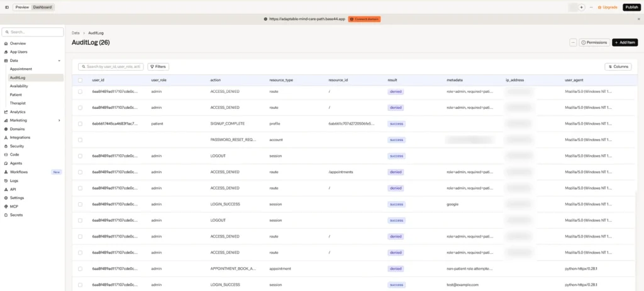Image resolution: width=644 pixels, height=291 pixels.
Task: Open Security via its lock icon
Action: 6,146
